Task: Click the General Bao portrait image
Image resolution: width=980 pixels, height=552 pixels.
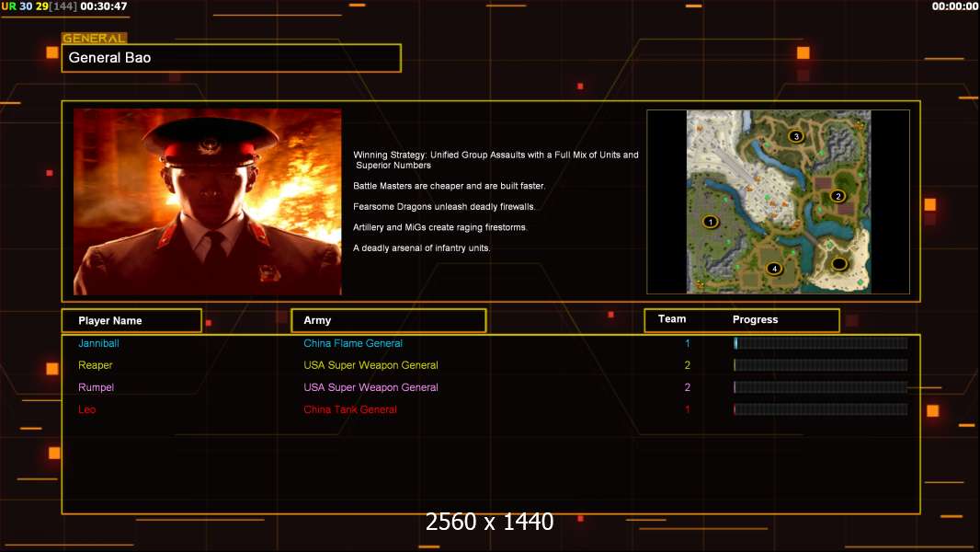Action: pos(208,201)
